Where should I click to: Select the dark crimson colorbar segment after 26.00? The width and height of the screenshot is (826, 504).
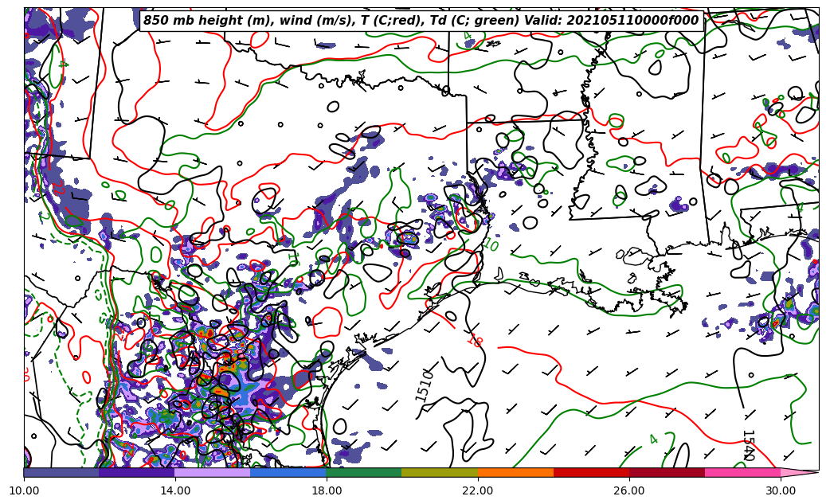pyautogui.click(x=667, y=472)
